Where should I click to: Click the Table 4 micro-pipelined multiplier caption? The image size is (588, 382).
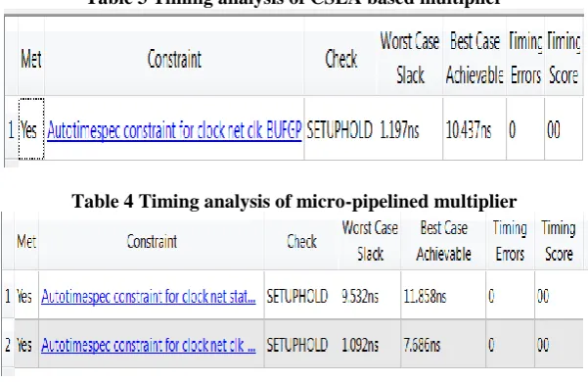[x=294, y=201]
